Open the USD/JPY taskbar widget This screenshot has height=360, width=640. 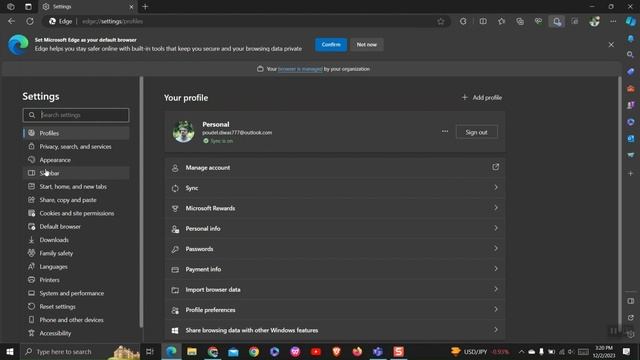click(480, 351)
